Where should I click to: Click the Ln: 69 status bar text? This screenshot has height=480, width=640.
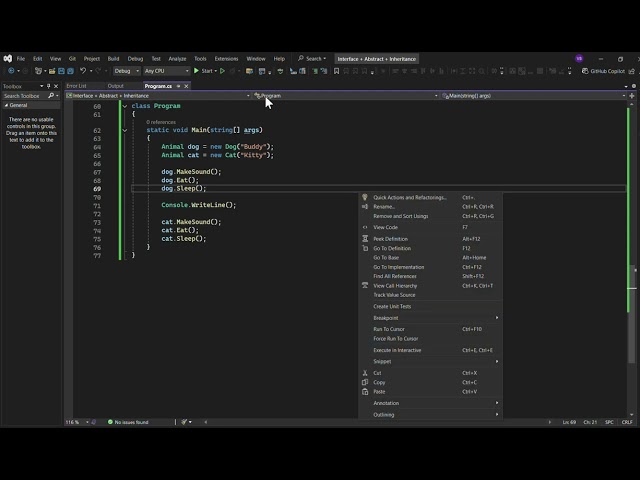pos(569,422)
